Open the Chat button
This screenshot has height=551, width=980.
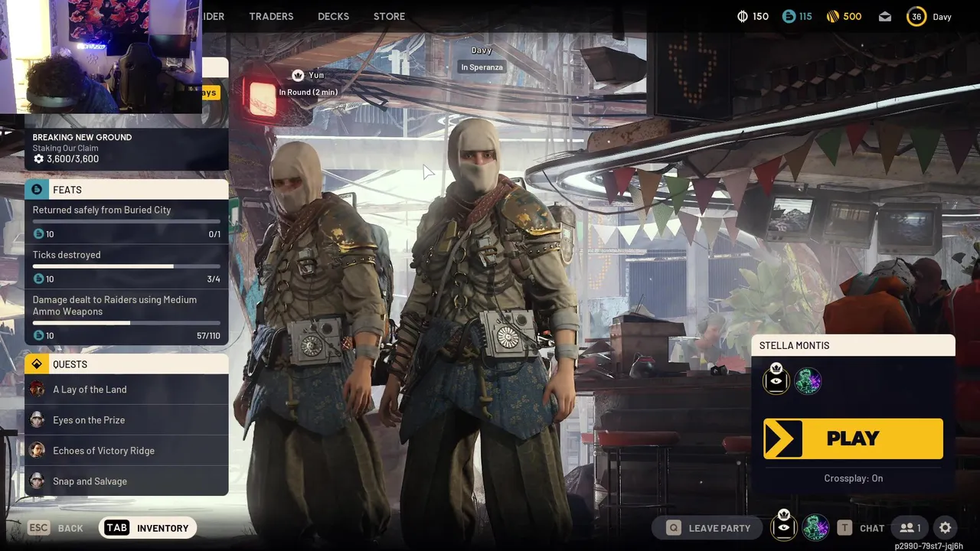[x=871, y=528]
